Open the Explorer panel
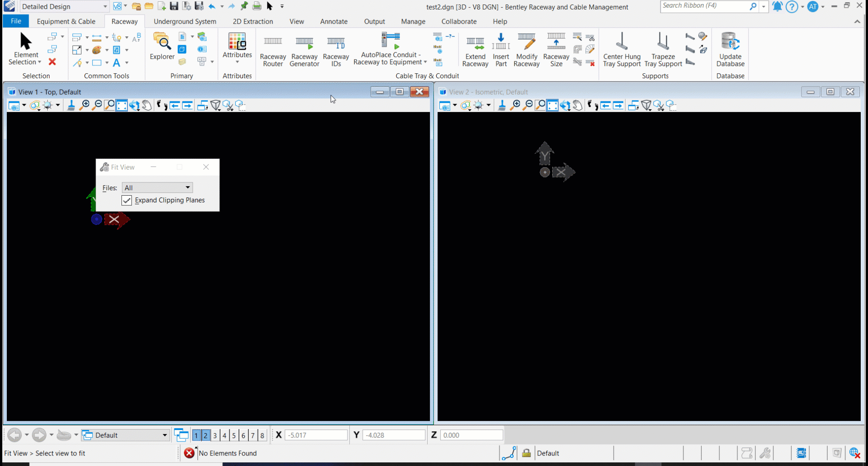 162,46
